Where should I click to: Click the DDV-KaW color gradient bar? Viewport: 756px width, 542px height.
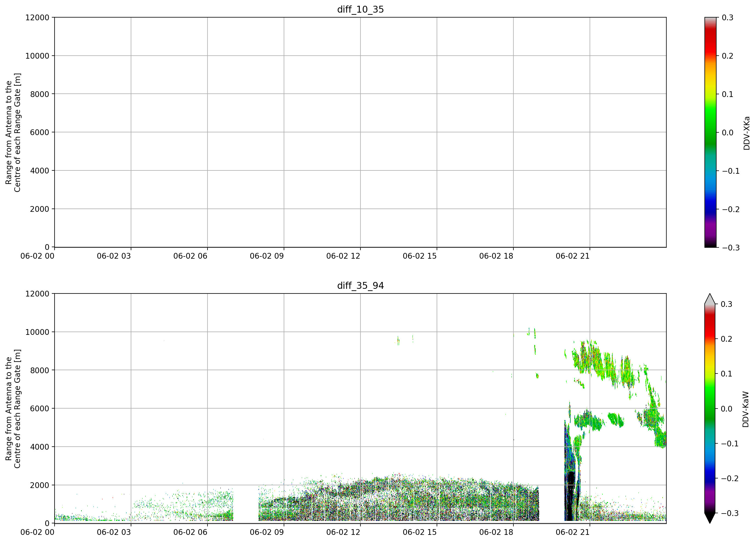710,408
